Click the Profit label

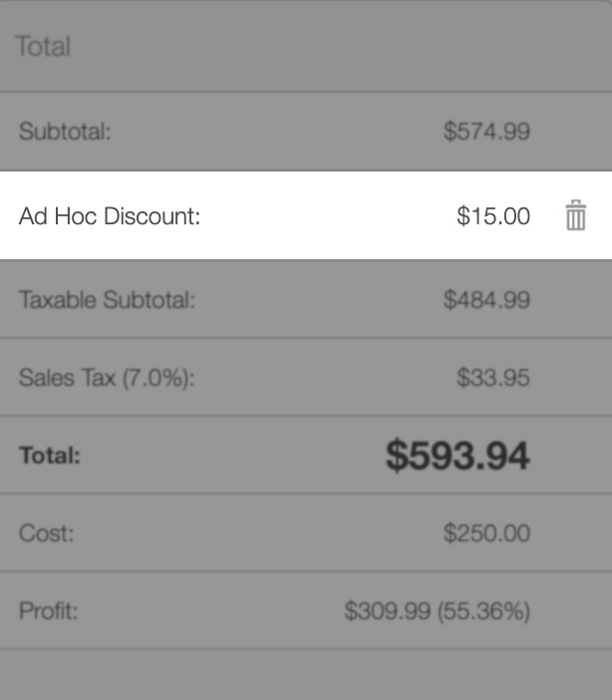tap(47, 611)
